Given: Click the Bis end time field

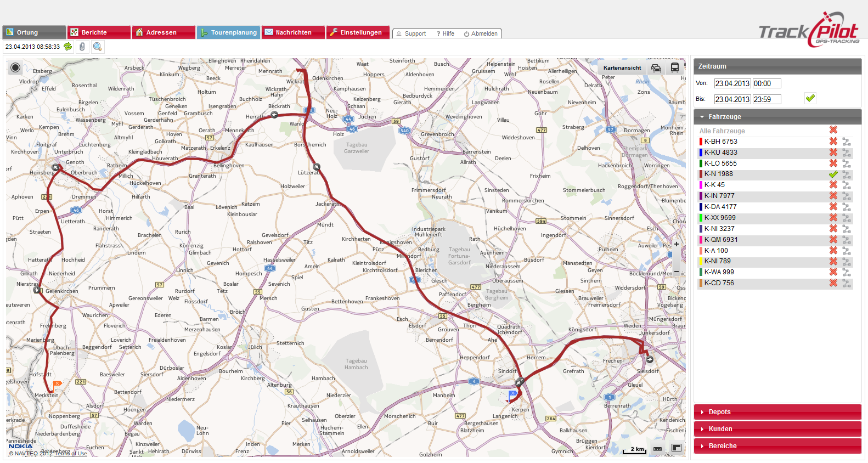Looking at the screenshot, I should (x=766, y=99).
